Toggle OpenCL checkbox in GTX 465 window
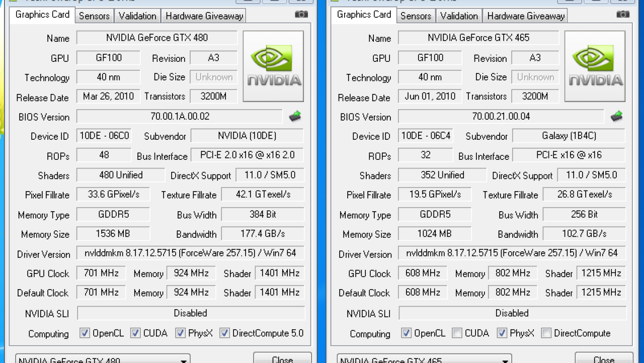 tap(407, 333)
